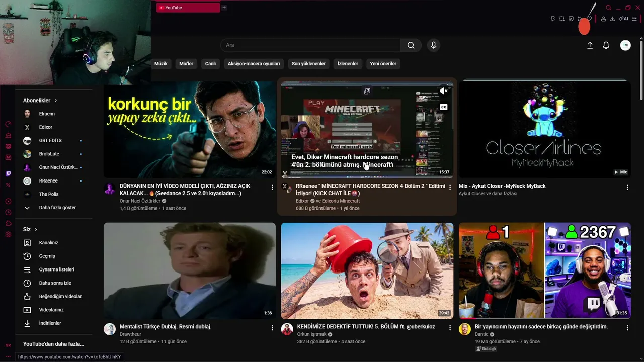Select the Mix'ler filter chip
This screenshot has width=644, height=362.
point(186,64)
